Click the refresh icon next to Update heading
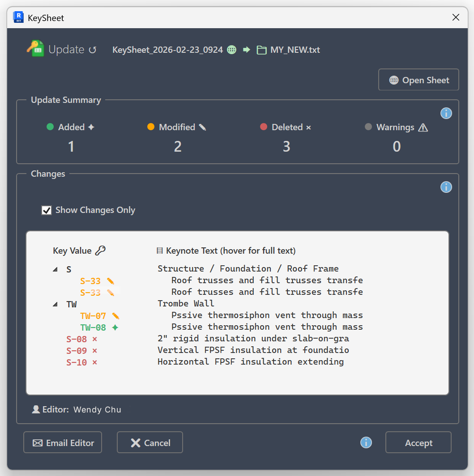The width and height of the screenshot is (474, 476). tap(93, 49)
